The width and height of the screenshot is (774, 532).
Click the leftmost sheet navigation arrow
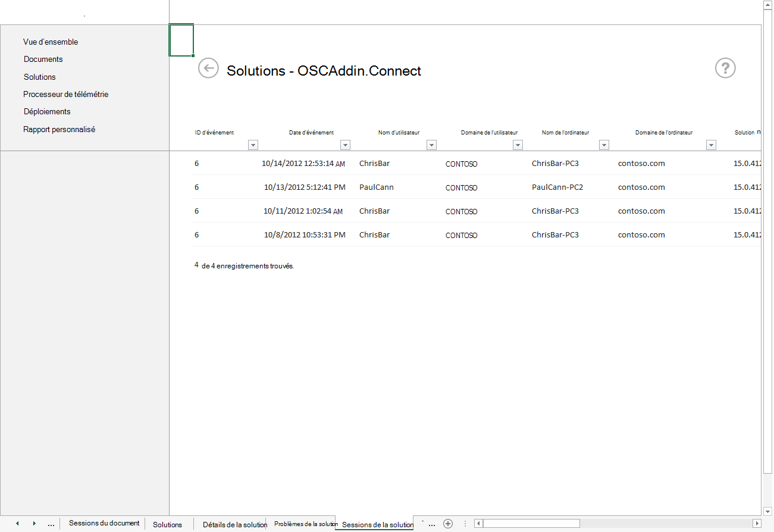pos(17,524)
